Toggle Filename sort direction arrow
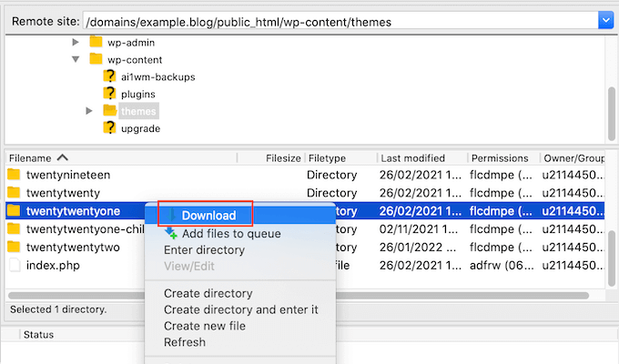619x364 pixels. [x=63, y=157]
